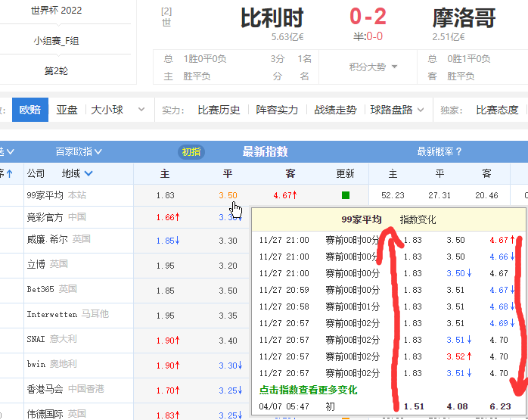Click the 公司 column header
This screenshot has width=528, height=420.
point(36,173)
